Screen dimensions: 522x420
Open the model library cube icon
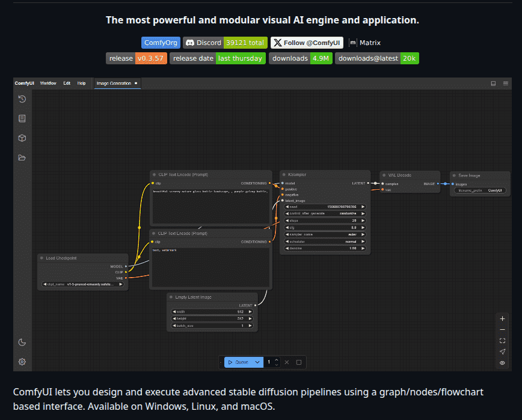click(22, 138)
